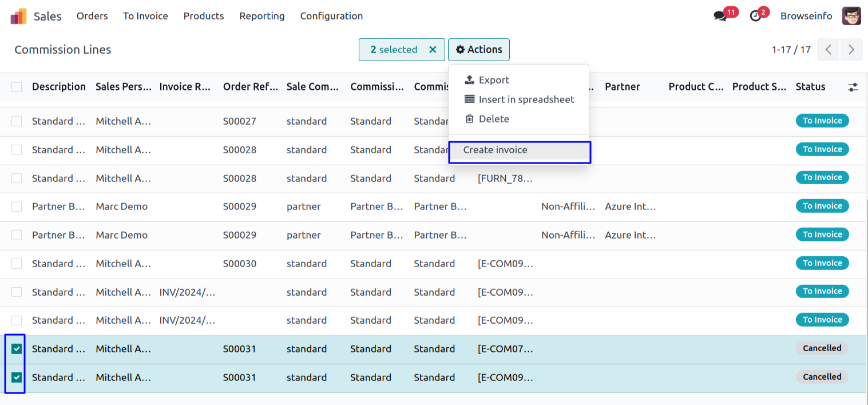
Task: Check the S00027 row checkbox
Action: point(17,121)
